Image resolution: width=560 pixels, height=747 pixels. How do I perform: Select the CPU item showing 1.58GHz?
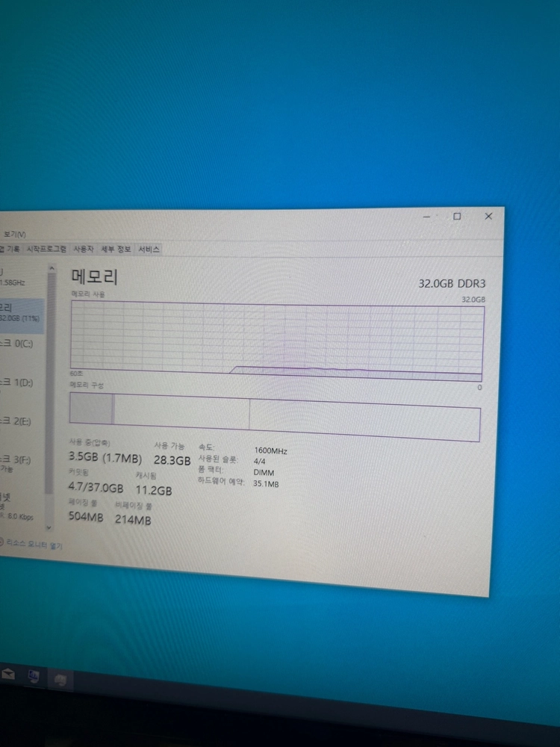tap(22, 277)
